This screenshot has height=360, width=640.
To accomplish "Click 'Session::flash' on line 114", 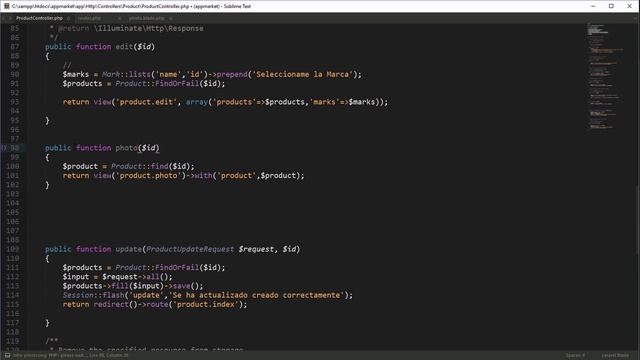I will (x=93, y=295).
